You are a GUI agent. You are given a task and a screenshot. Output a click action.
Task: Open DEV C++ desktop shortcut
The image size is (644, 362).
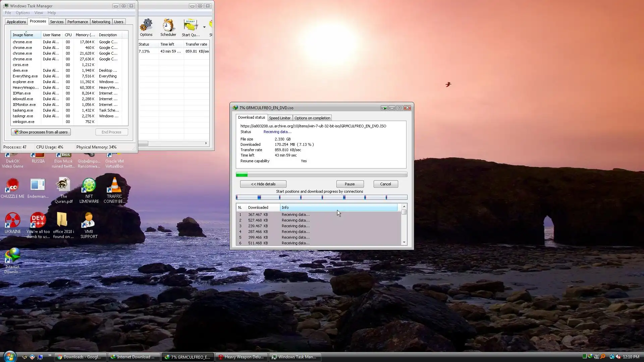coord(38,221)
